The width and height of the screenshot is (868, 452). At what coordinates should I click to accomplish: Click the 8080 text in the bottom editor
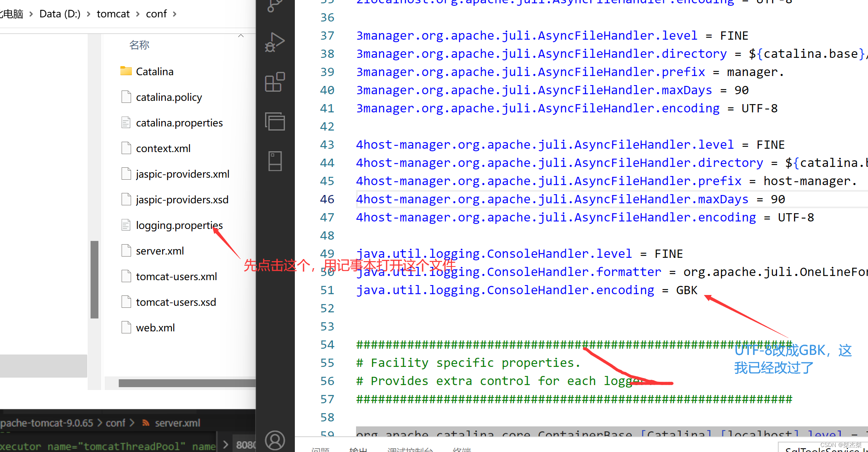[245, 445]
